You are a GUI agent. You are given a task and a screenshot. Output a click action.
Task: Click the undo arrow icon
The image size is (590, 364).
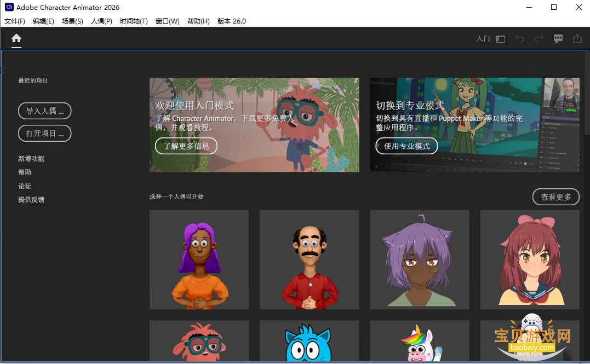(520, 39)
